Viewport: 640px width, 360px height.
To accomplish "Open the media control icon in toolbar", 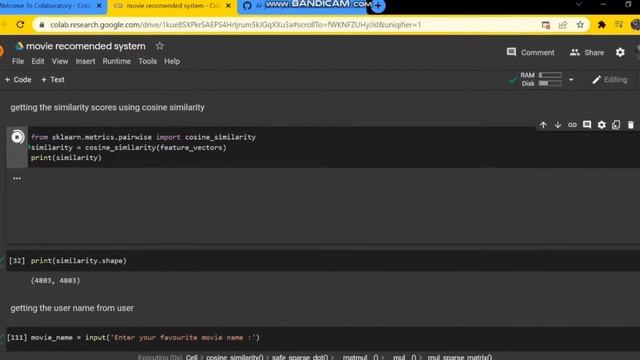I will (619, 25).
